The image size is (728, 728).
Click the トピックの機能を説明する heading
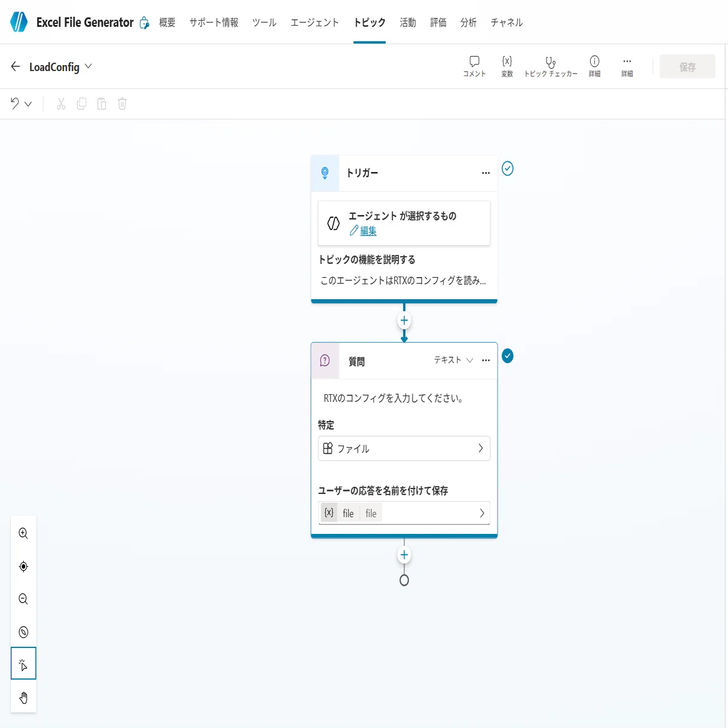click(x=367, y=260)
